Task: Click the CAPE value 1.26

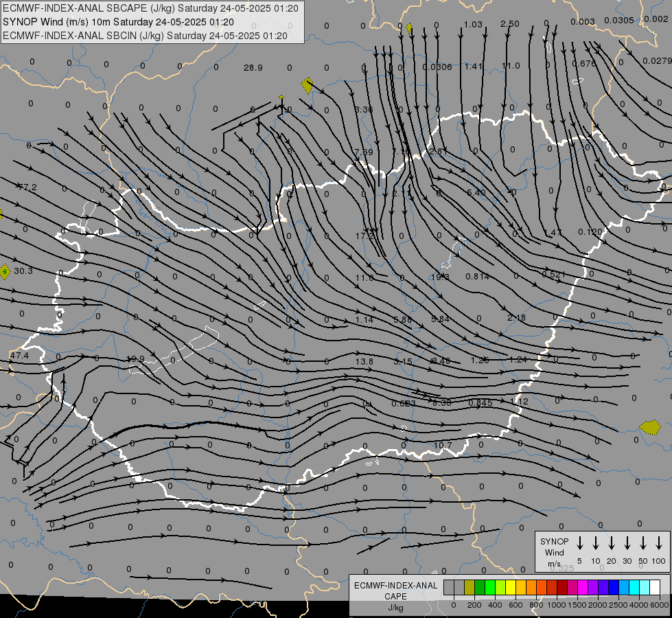Action: tap(480, 360)
